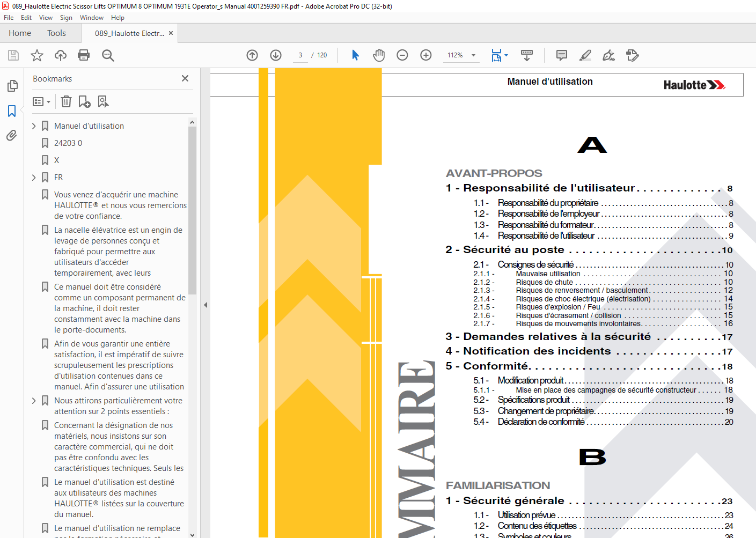
Task: Go to next page arrow
Action: (276, 55)
